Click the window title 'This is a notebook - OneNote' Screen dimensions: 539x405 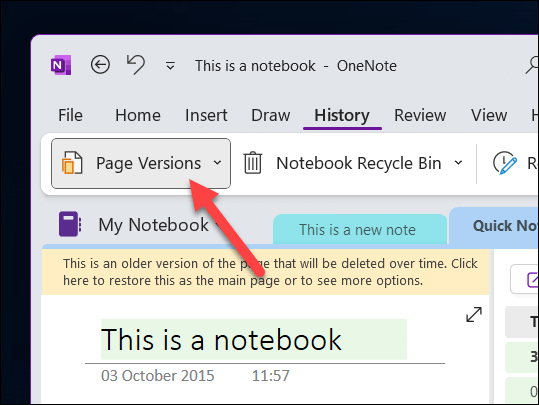(296, 66)
